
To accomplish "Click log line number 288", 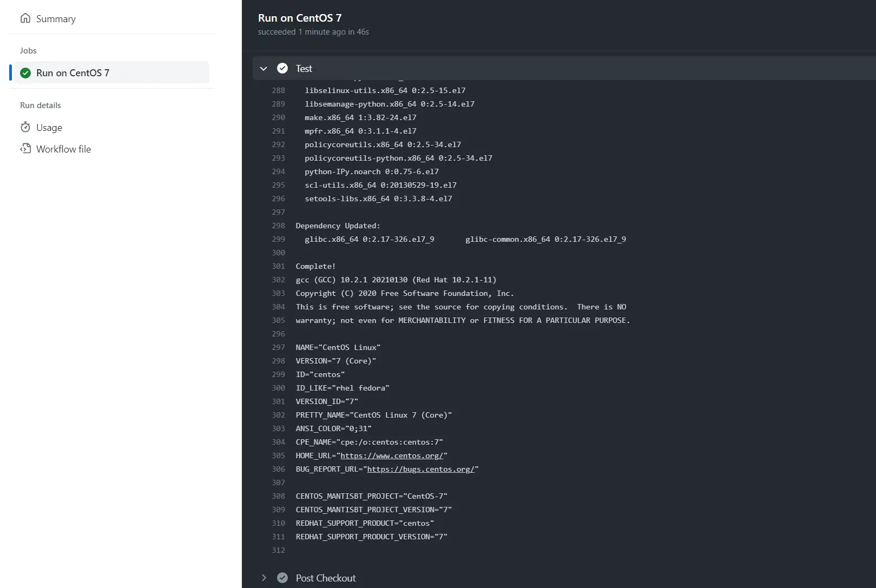I will click(x=279, y=90).
